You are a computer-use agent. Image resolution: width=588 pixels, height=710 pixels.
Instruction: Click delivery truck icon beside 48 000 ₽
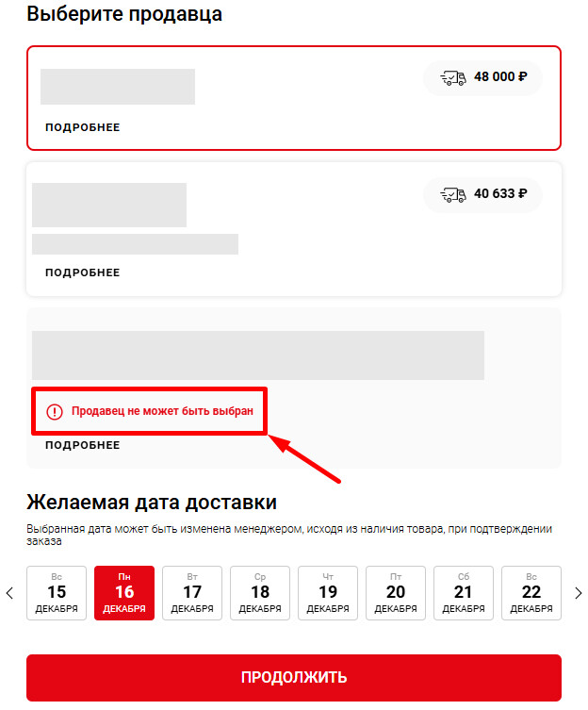click(453, 78)
